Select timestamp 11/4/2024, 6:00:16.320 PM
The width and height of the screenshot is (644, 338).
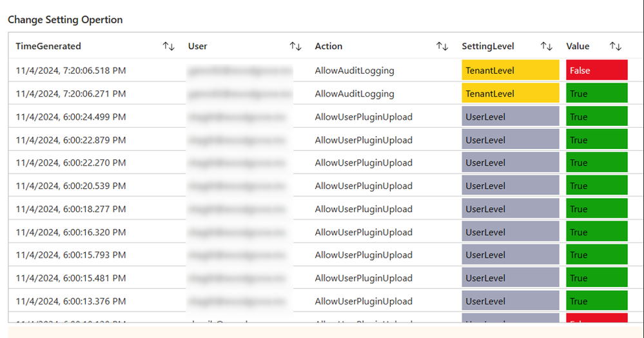point(71,232)
